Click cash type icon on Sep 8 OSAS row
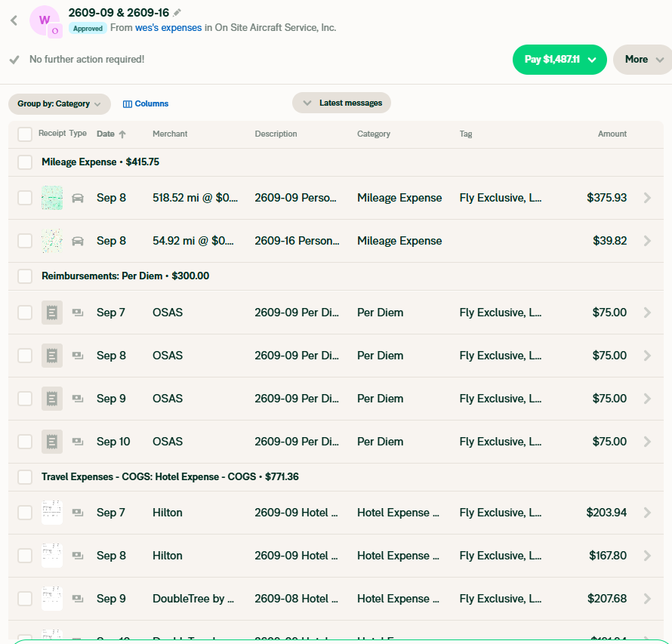Screen dimensions: 672x644 (x=78, y=355)
